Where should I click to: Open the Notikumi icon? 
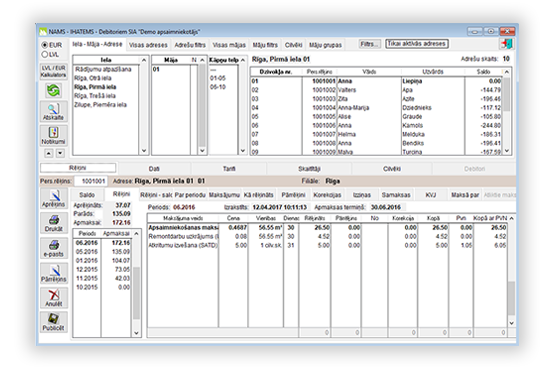click(53, 136)
